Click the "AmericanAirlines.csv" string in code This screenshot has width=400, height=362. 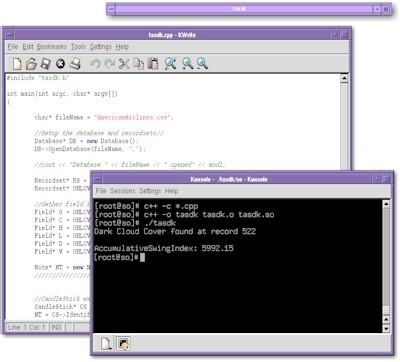[x=133, y=117]
